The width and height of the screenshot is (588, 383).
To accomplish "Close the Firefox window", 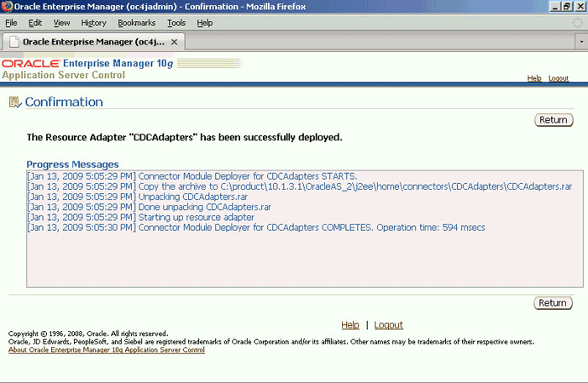I will 580,7.
